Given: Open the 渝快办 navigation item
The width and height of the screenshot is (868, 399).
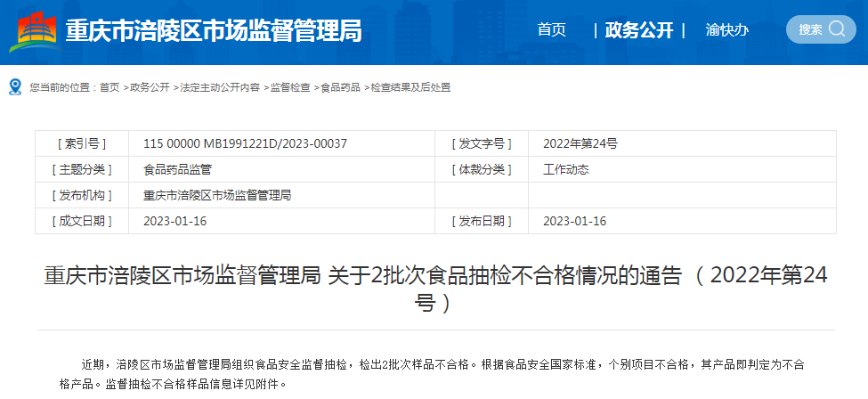Looking at the screenshot, I should (726, 30).
